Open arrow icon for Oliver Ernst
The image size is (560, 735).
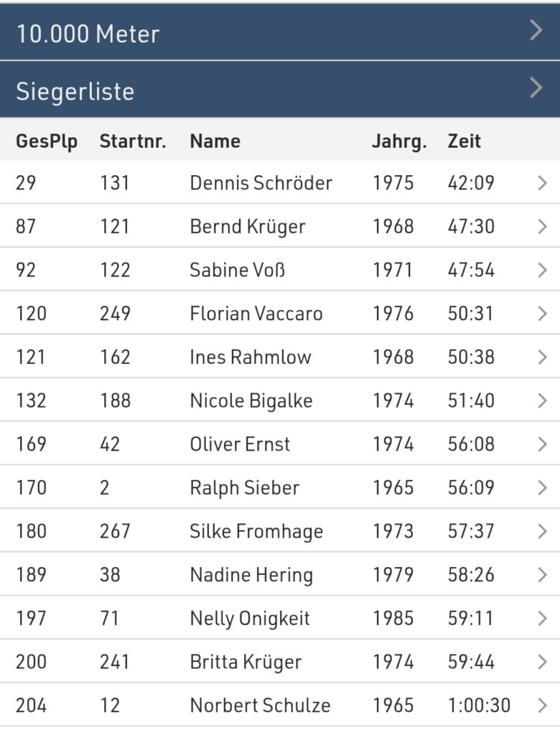[542, 444]
